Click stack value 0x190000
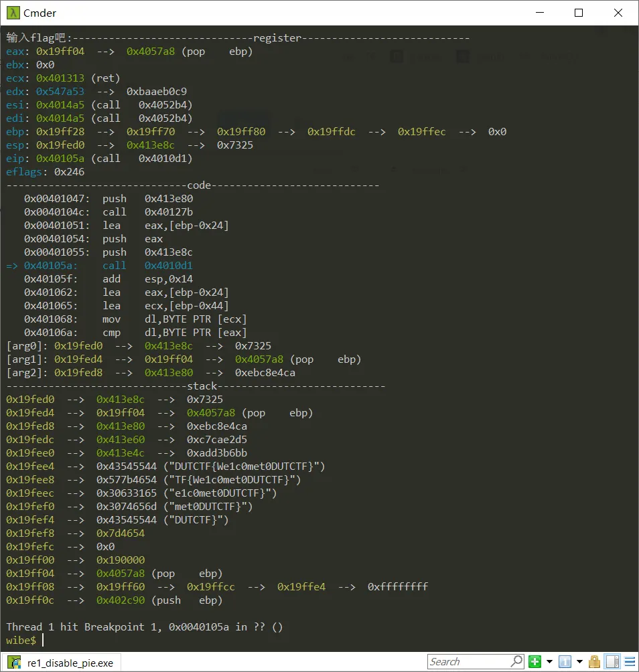The image size is (639, 672). click(x=121, y=560)
